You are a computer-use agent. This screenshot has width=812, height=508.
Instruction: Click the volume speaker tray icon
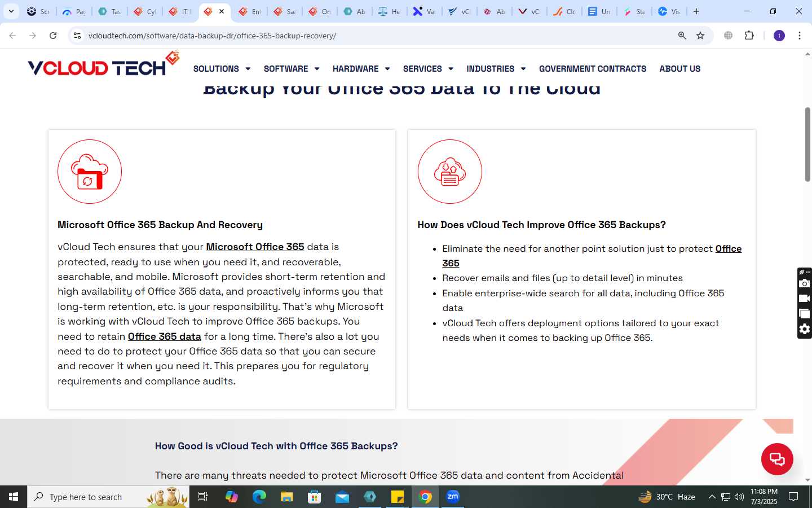coord(739,497)
